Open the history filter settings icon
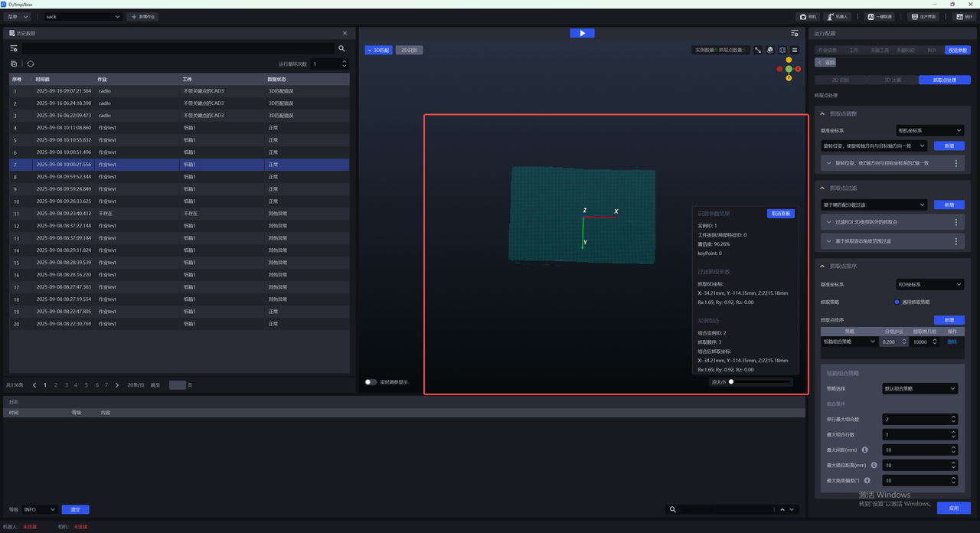This screenshot has width=980, height=533. click(14, 49)
